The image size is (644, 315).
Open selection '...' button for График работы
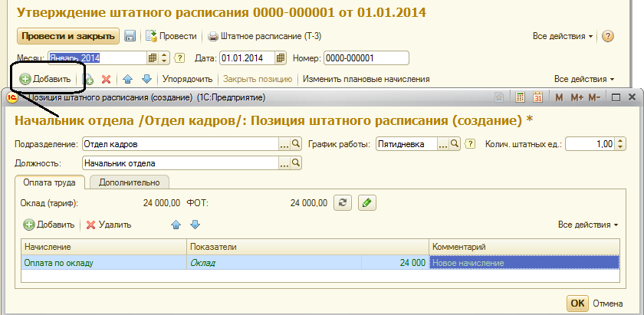tap(442, 144)
